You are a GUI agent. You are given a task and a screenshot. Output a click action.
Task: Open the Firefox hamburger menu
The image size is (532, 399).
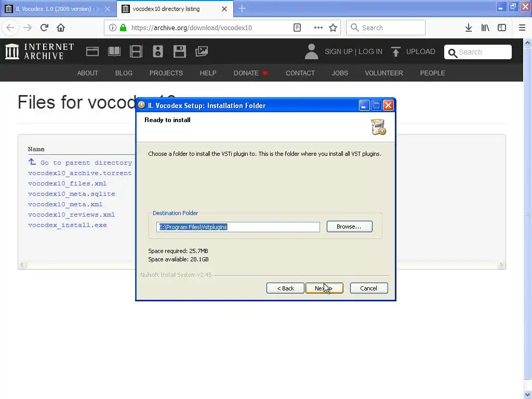522,28
